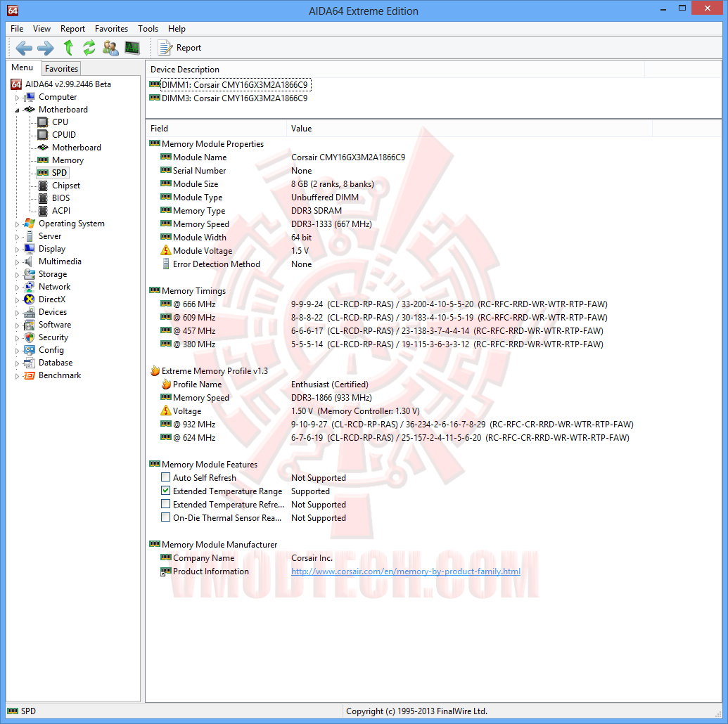The height and width of the screenshot is (724, 728).
Task: Click the Security shield icon
Action: tap(30, 337)
